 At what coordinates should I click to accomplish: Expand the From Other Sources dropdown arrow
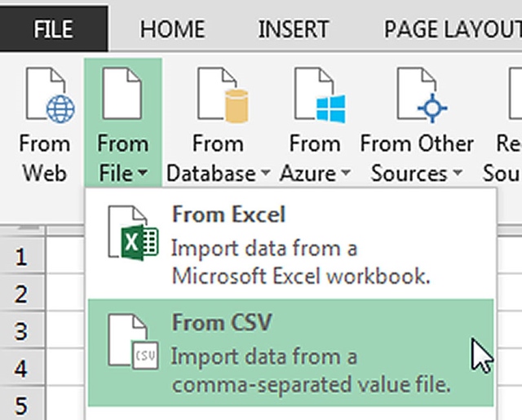click(x=458, y=173)
